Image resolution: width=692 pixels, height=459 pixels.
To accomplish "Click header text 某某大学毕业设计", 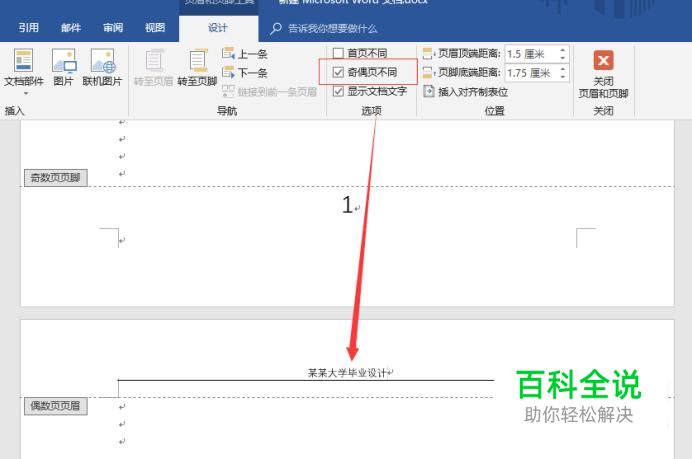I will (x=347, y=373).
